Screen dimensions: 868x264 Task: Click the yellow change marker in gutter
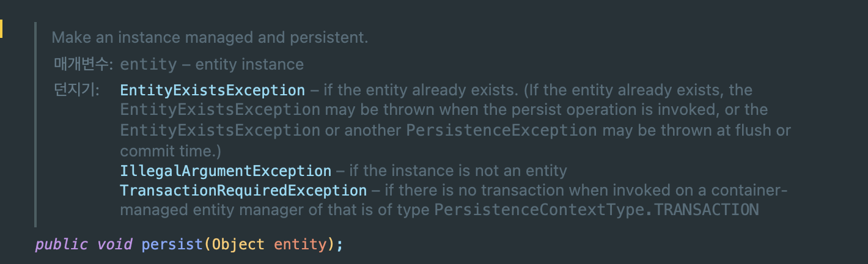tap(2, 29)
